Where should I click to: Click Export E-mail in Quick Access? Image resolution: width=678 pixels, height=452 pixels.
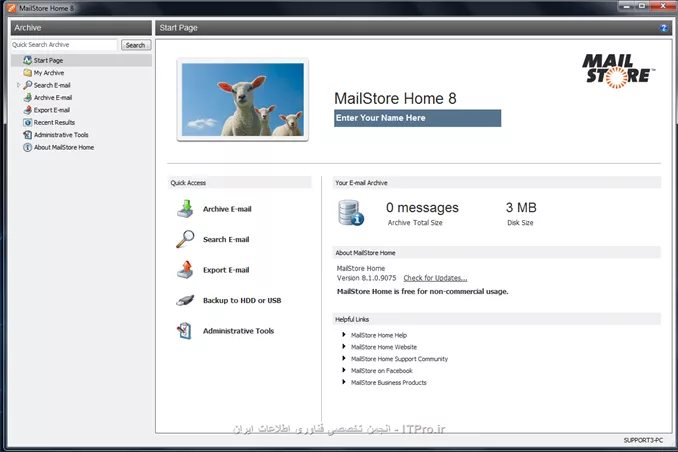tap(226, 270)
